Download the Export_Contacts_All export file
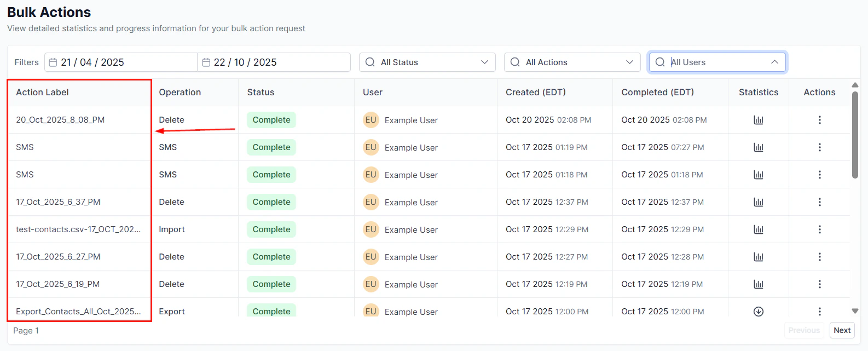868x351 pixels. 758,312
